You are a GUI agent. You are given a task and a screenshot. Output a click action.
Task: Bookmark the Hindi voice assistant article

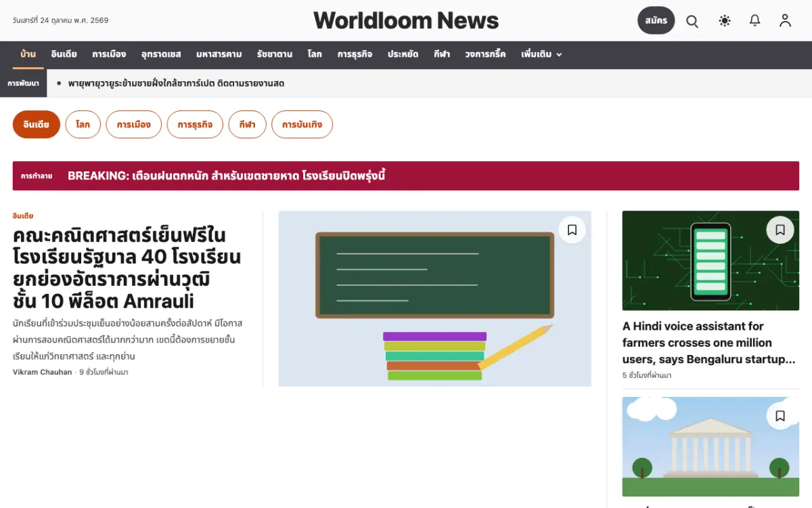tap(780, 230)
